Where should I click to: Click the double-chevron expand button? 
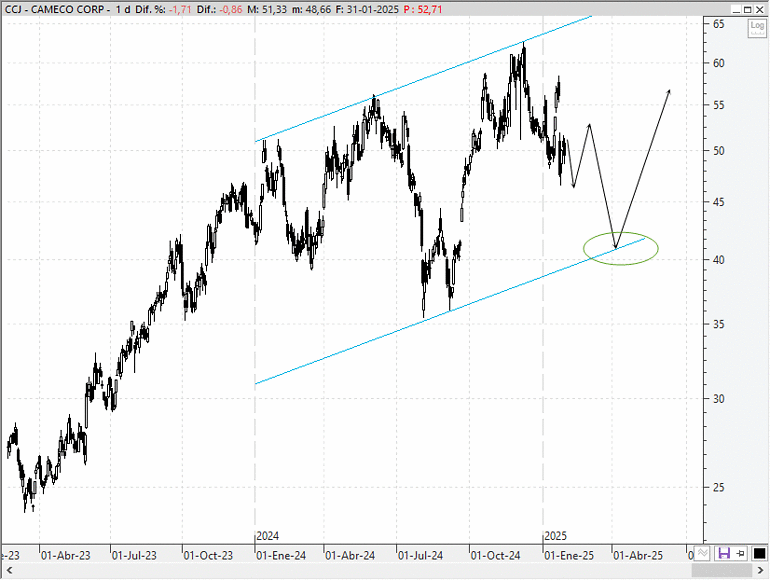pyautogui.click(x=703, y=553)
